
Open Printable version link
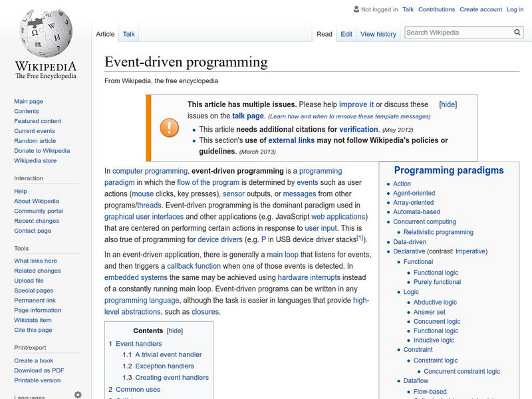(37, 380)
